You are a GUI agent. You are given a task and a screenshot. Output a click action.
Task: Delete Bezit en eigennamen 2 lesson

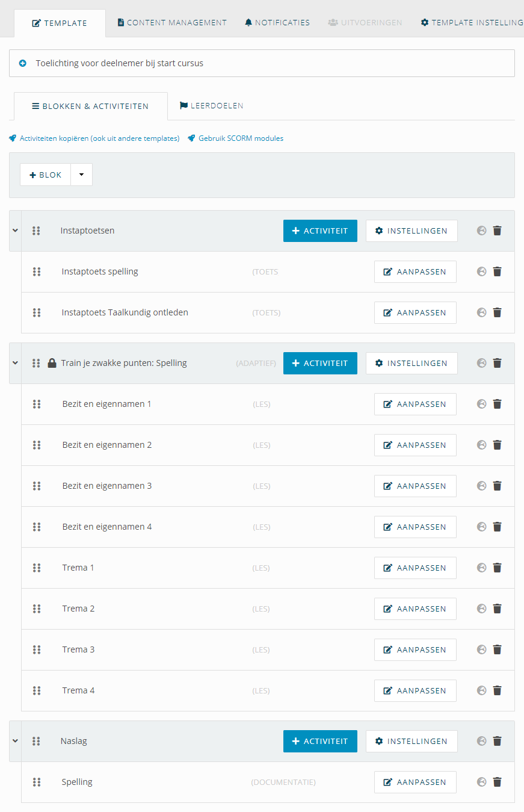click(x=497, y=445)
